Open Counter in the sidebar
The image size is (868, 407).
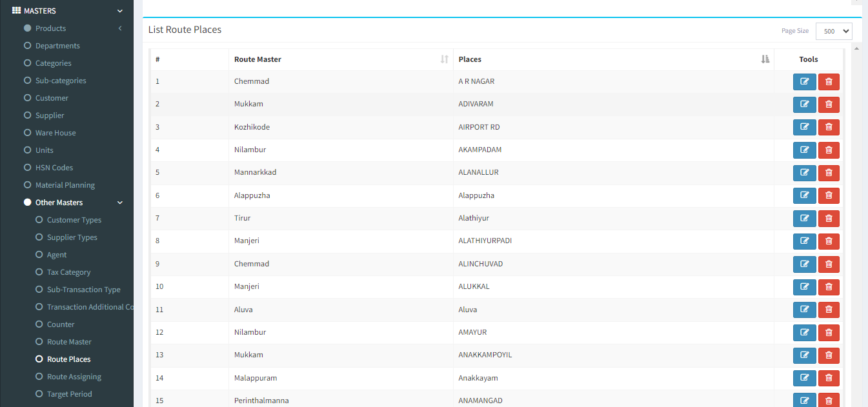tap(61, 324)
